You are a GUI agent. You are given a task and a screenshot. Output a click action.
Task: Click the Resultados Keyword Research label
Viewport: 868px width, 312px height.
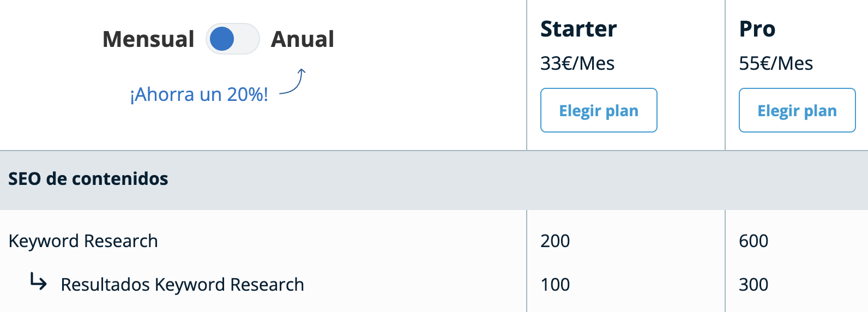[x=182, y=284]
